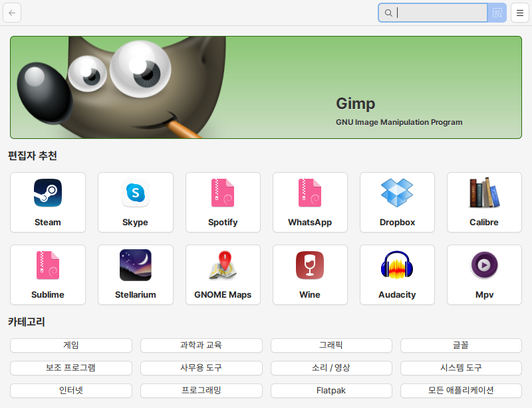Go back with the arrow button
The height and width of the screenshot is (408, 532).
12,13
